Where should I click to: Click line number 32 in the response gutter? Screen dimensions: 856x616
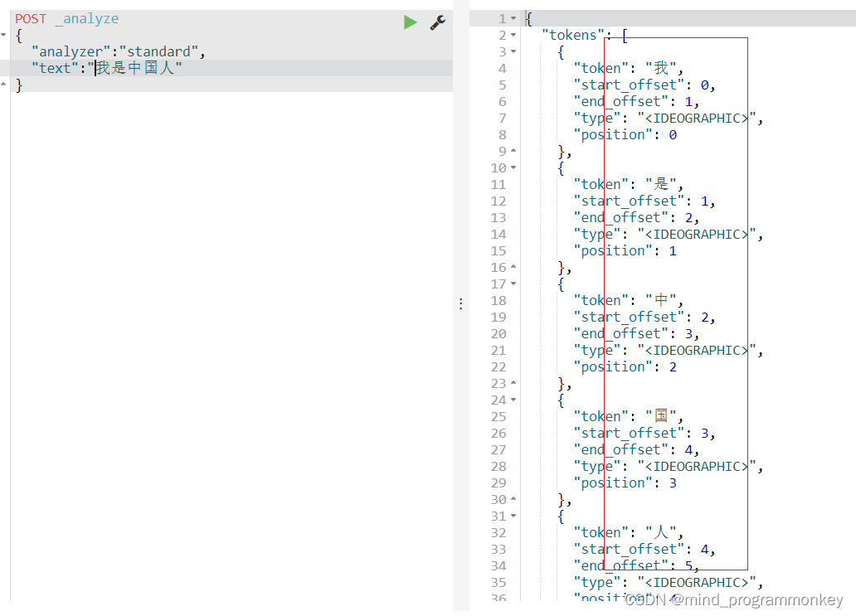[499, 533]
